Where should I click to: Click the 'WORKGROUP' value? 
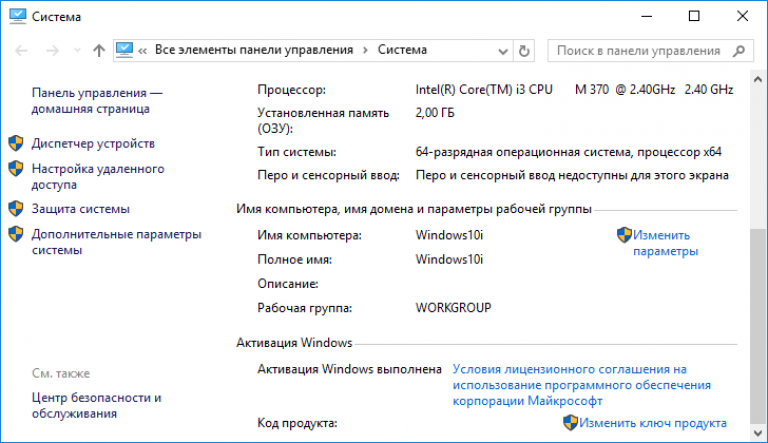(x=454, y=308)
